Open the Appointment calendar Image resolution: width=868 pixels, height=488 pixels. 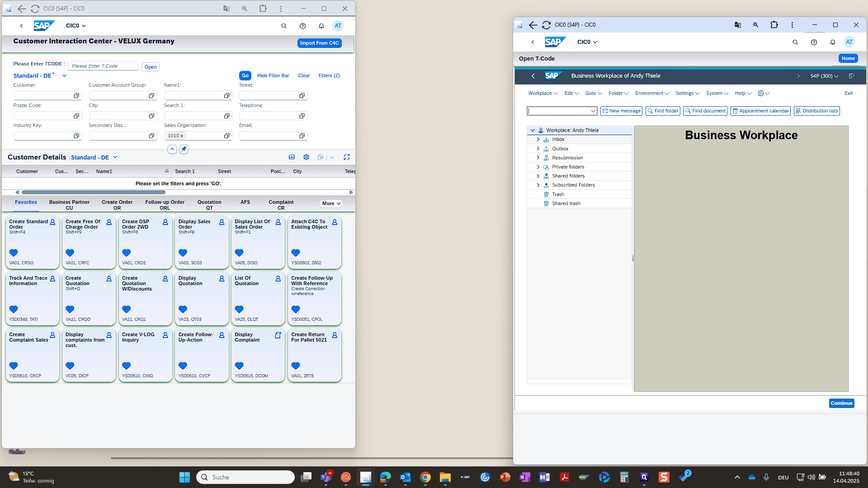click(x=760, y=111)
